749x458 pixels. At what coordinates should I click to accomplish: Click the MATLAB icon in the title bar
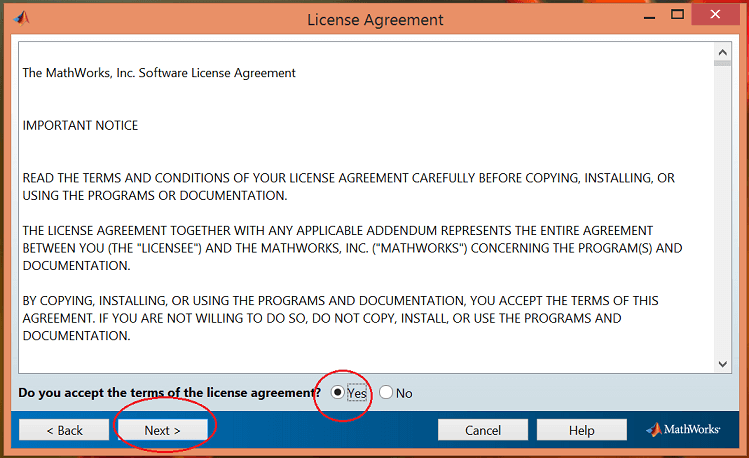(21, 18)
